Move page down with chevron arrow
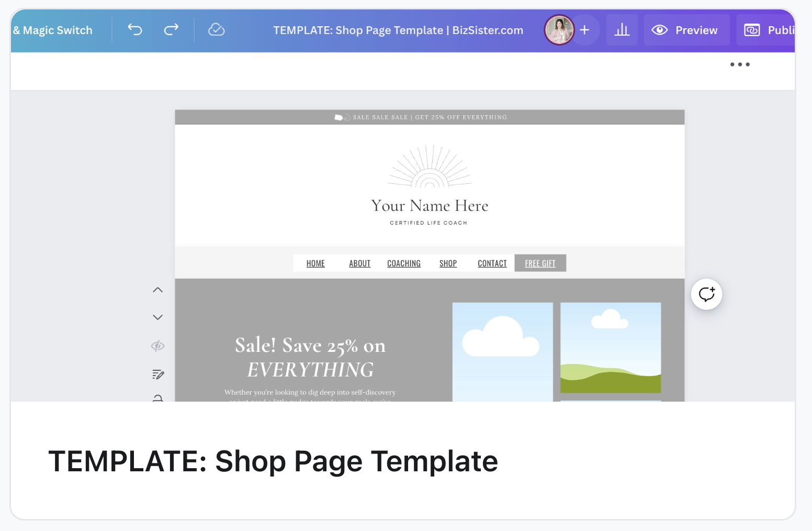The height and width of the screenshot is (531, 812). pos(157,317)
